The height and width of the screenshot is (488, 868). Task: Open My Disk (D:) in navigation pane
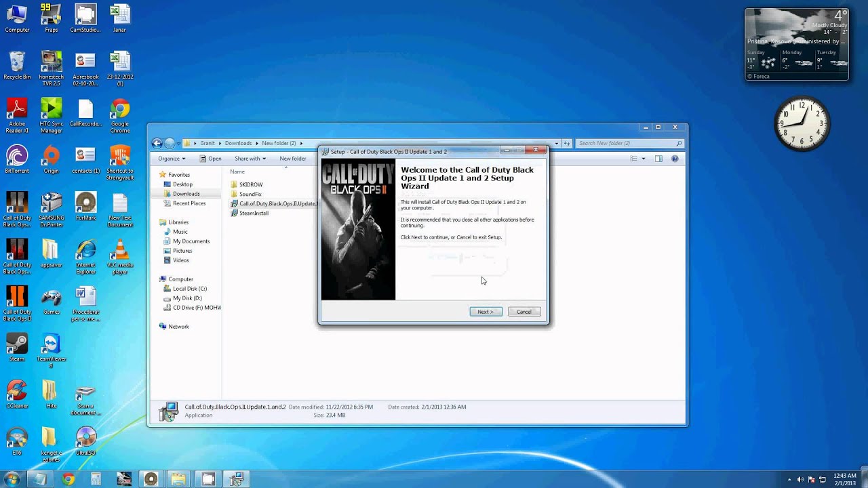coord(187,298)
